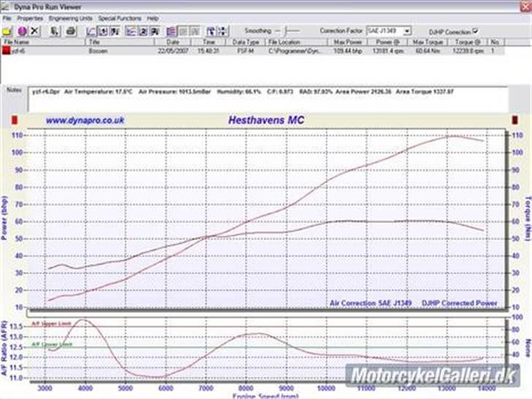Visit the www.dynapro.co.uk link

[x=85, y=120]
